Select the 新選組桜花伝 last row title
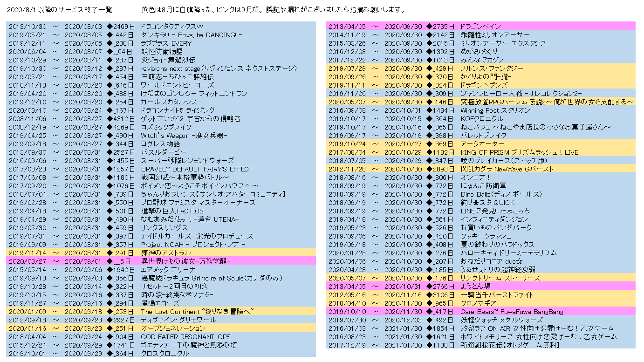Image resolution: width=644 pixels, height=362 pixels. point(510,345)
